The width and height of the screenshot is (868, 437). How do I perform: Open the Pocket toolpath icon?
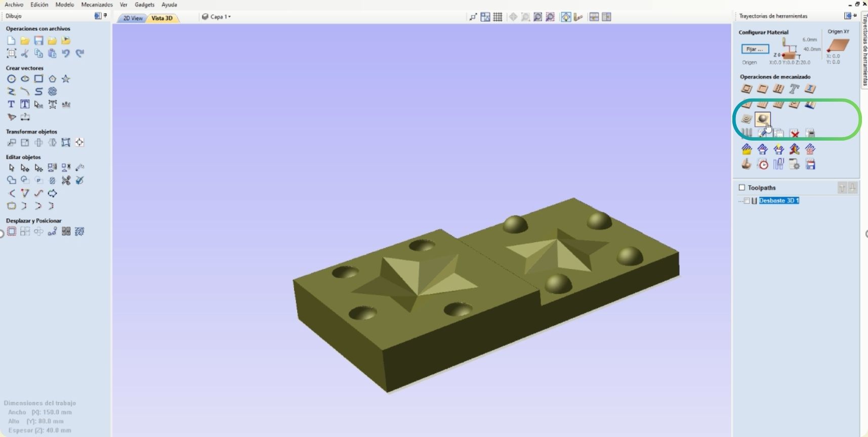click(x=762, y=89)
